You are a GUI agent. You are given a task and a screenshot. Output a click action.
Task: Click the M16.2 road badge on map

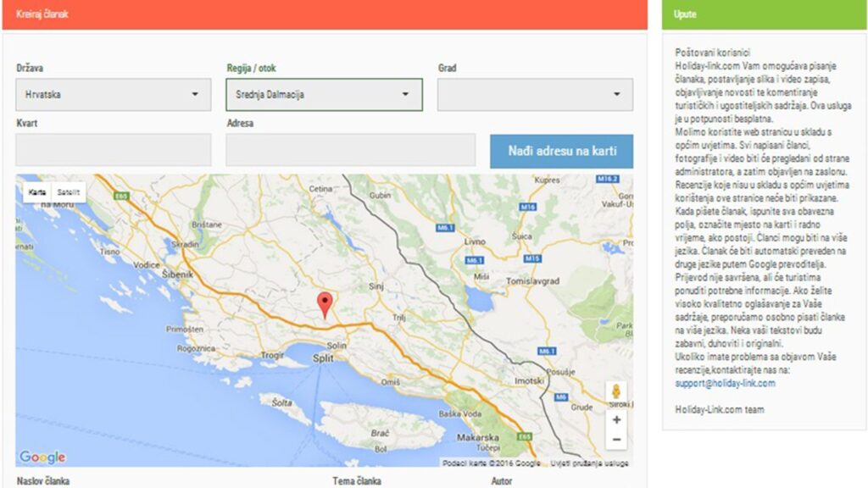coord(607,180)
